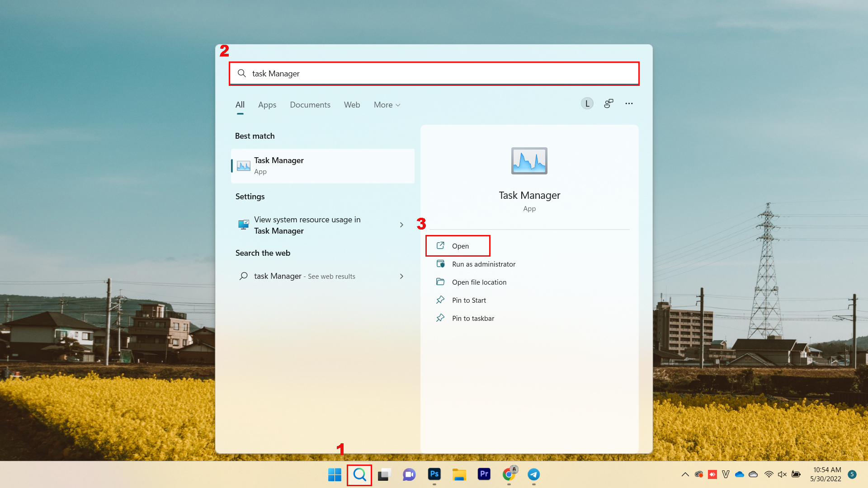Open Photoshop from the taskbar

click(434, 474)
